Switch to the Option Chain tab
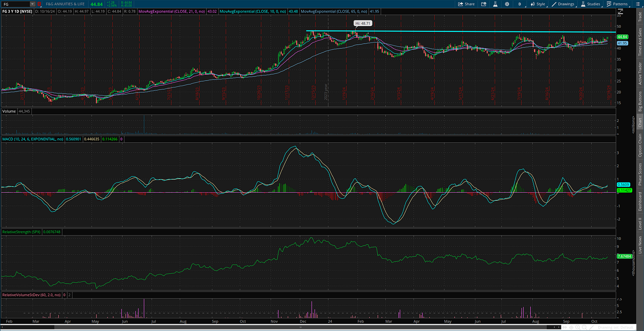The image size is (644, 331). [640, 145]
